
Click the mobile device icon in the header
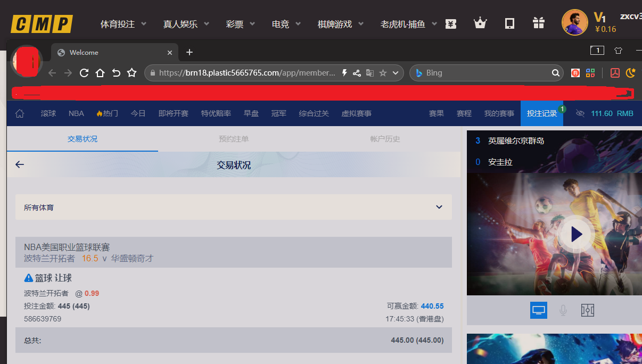point(509,23)
